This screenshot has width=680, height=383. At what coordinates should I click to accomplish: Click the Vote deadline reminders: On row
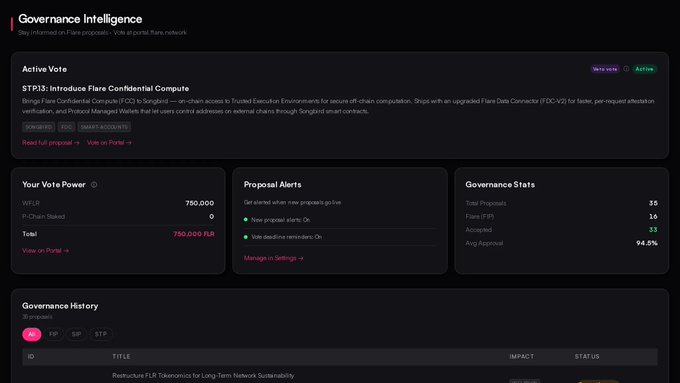click(340, 237)
